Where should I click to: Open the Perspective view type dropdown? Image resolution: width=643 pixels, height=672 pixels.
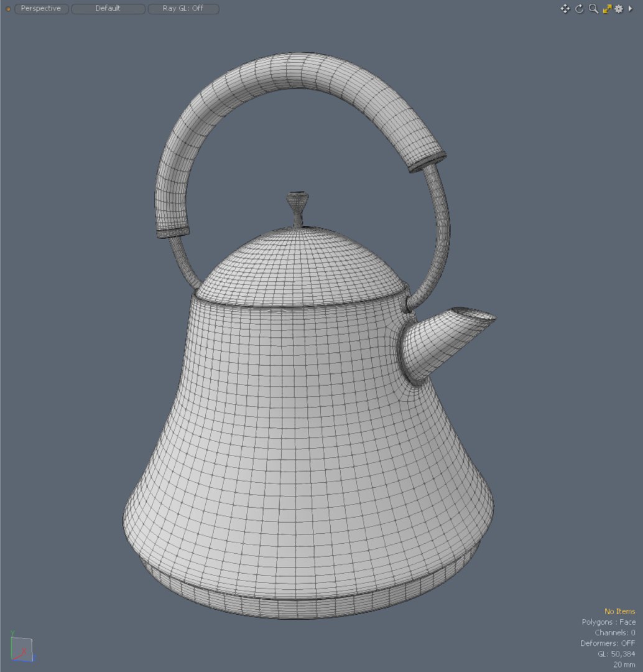(41, 9)
